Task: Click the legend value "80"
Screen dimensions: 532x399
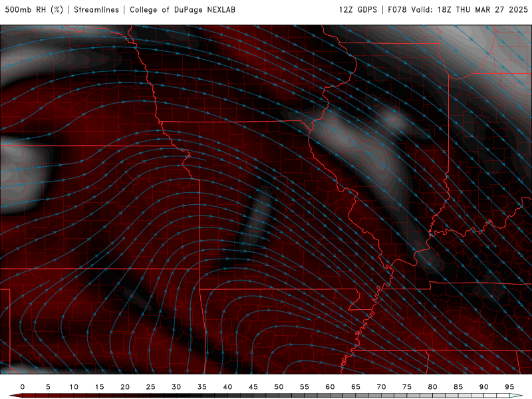Action: 432,387
